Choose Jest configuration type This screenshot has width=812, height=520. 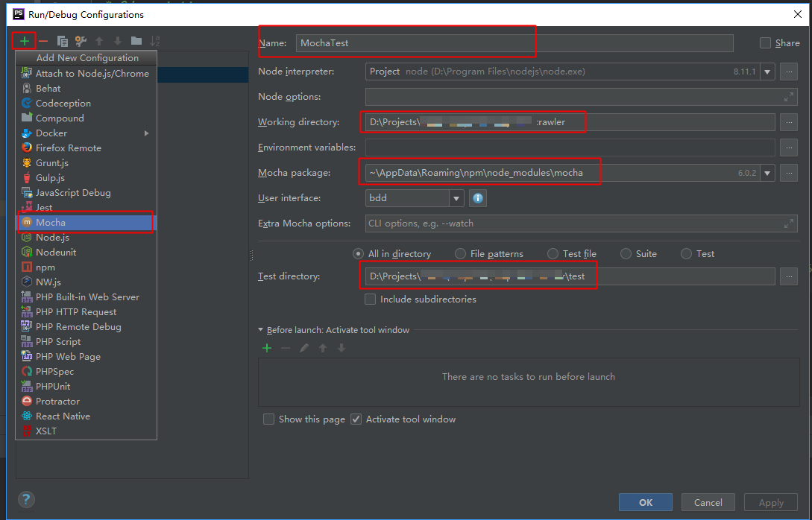[x=86, y=208]
